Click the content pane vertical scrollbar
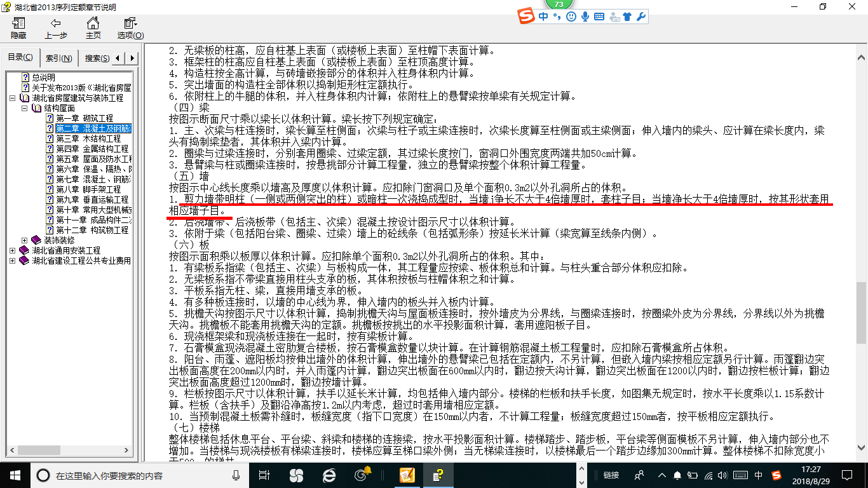This screenshot has height=488, width=868. 862,251
